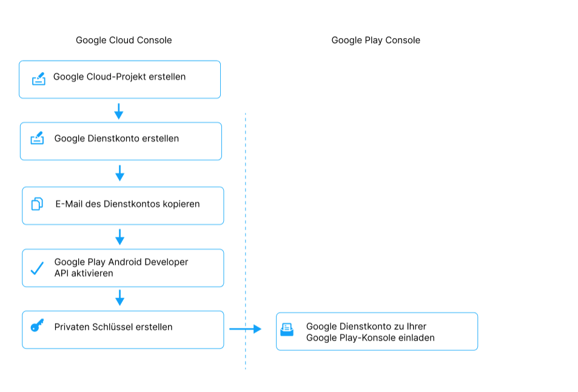Click the Google Dienstkonto zu Ihrer Google Play-Konsole einladen text

371,332
